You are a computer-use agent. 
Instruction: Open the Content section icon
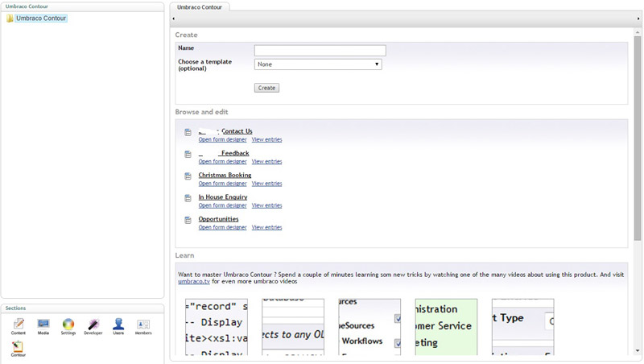point(18,325)
